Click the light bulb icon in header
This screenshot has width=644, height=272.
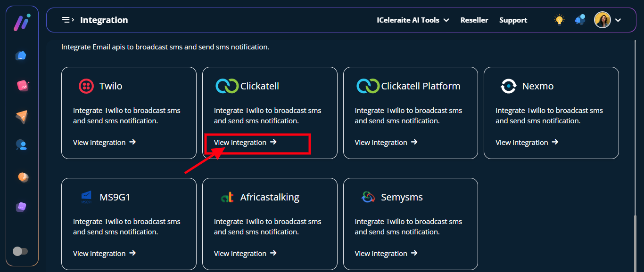pos(559,20)
